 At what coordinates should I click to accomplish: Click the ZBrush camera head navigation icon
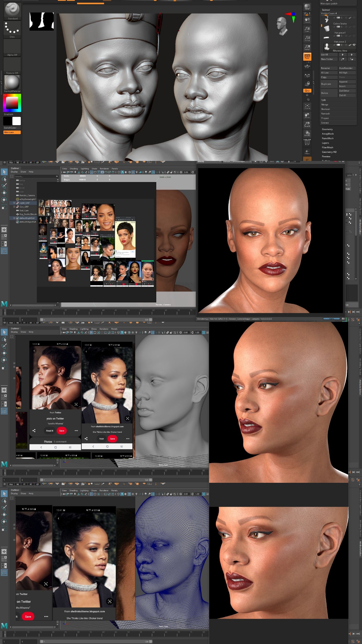tap(282, 26)
